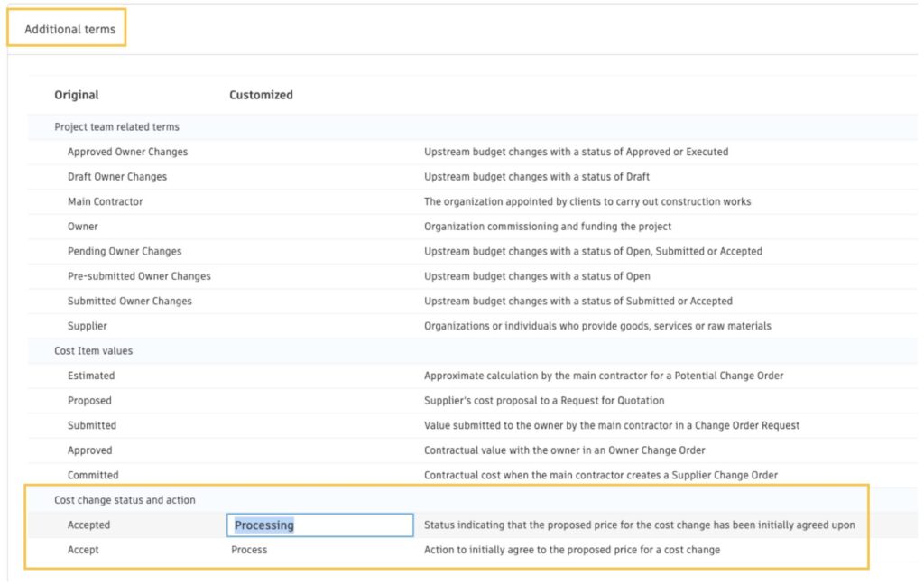Click the Owner term row
Viewport: 924px width, 585px height.
tap(83, 227)
